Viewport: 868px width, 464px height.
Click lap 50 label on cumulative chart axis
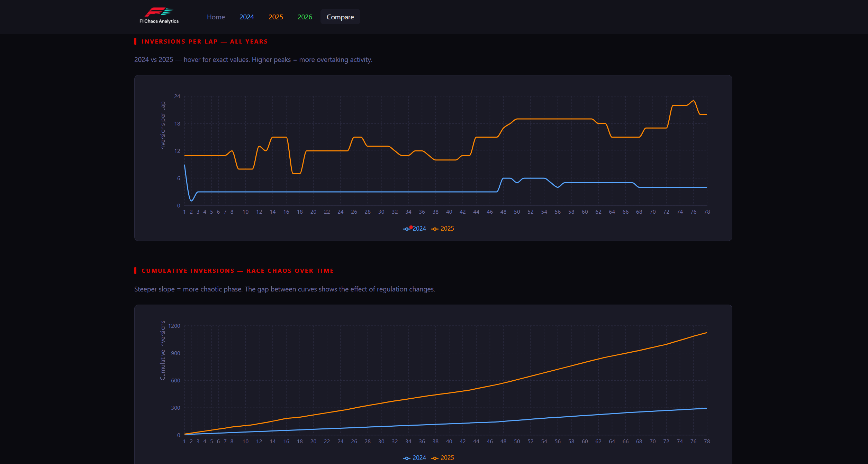pyautogui.click(x=517, y=442)
